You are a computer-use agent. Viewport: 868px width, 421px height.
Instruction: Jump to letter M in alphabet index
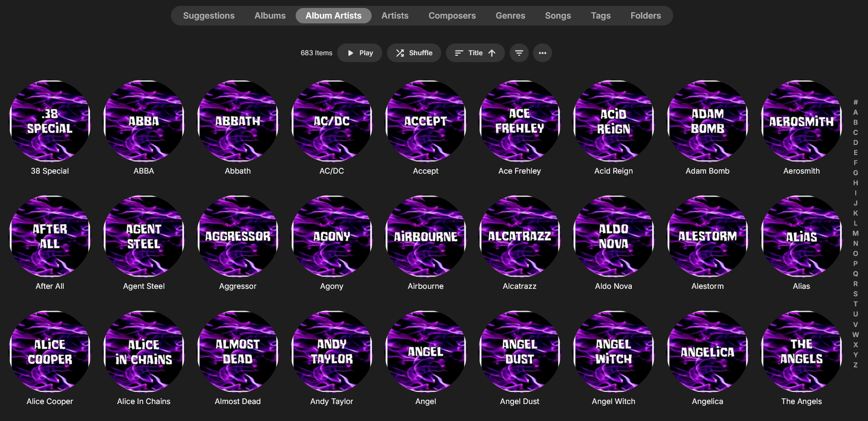[855, 234]
